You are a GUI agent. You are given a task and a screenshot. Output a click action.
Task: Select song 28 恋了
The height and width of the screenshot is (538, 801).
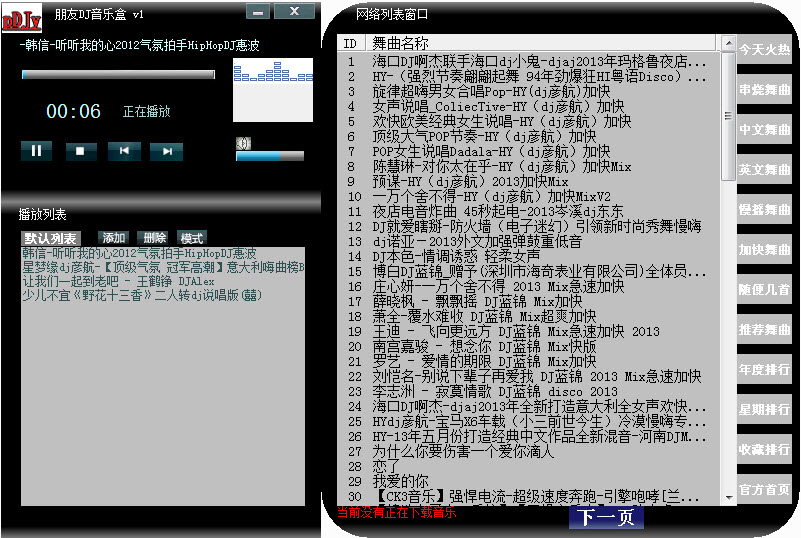(529, 466)
